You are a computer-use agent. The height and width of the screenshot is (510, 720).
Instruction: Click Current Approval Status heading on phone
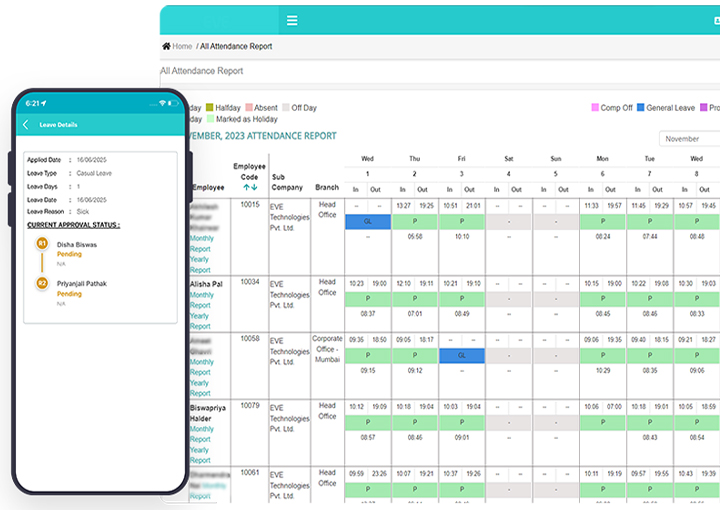[73, 225]
